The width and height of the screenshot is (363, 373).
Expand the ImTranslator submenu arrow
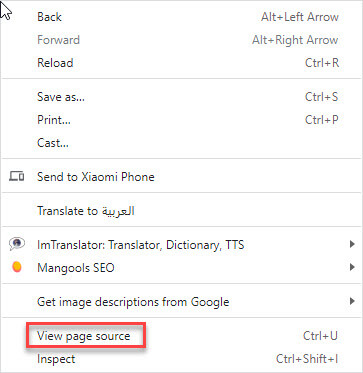click(352, 245)
